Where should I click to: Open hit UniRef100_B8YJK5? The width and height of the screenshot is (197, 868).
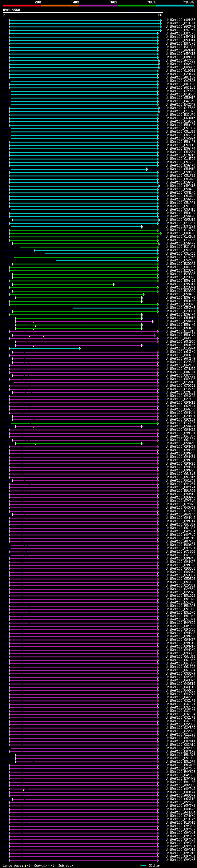[180, 33]
